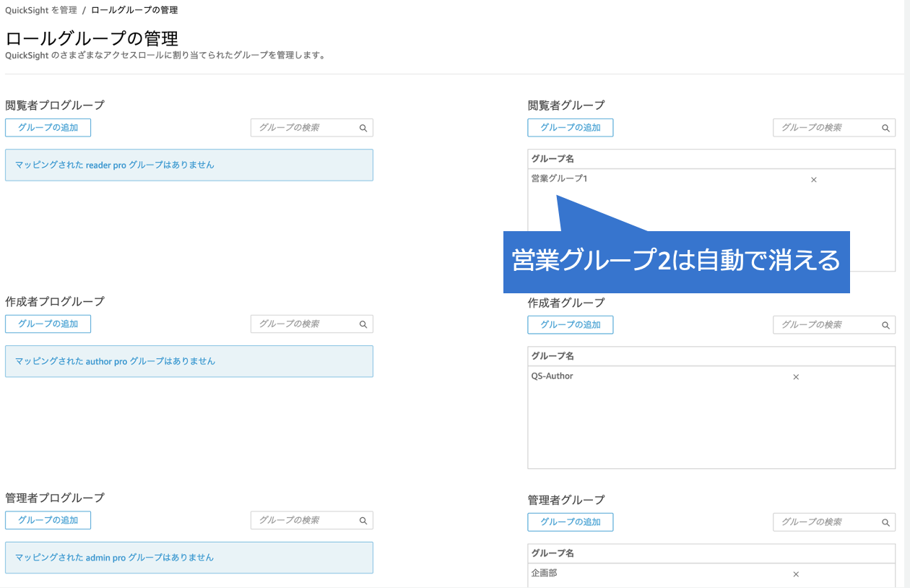910x588 pixels.
Task: Click search magnifier icon in 管理者グループ
Action: click(885, 523)
